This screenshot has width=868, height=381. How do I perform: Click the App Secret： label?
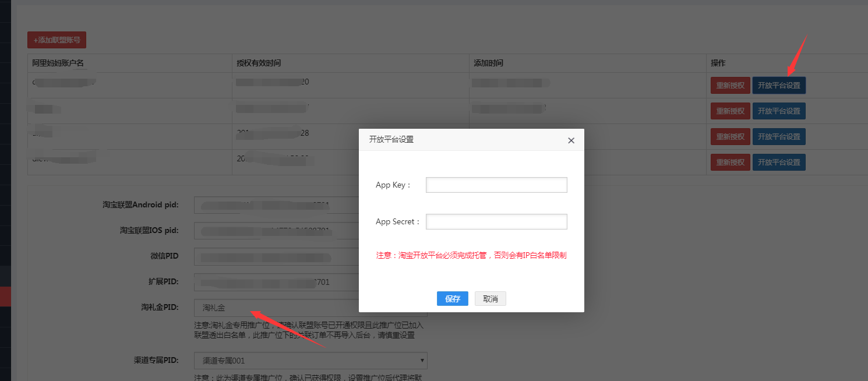(x=398, y=222)
